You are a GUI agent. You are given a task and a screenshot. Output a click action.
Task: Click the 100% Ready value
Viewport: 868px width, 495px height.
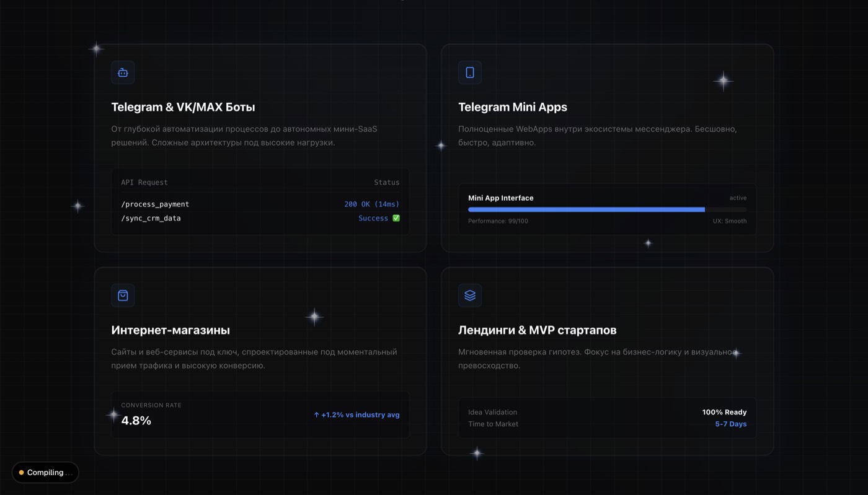[724, 412]
